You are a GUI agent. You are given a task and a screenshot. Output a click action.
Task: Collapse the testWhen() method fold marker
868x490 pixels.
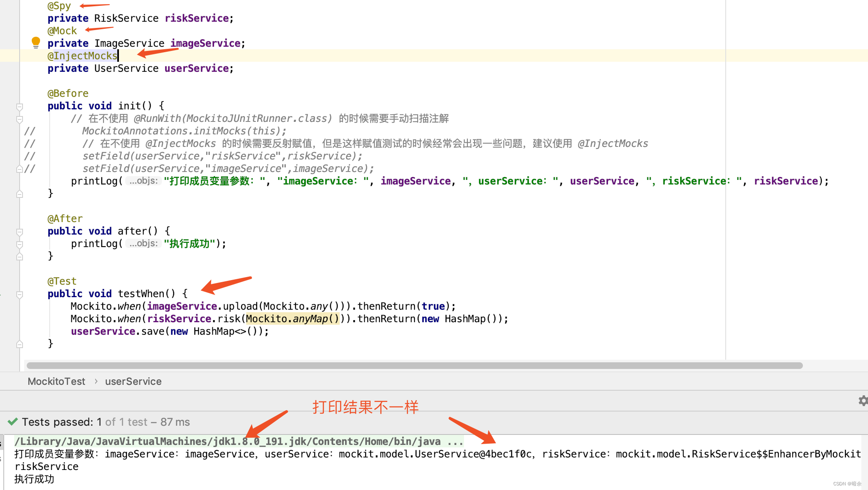tap(20, 294)
